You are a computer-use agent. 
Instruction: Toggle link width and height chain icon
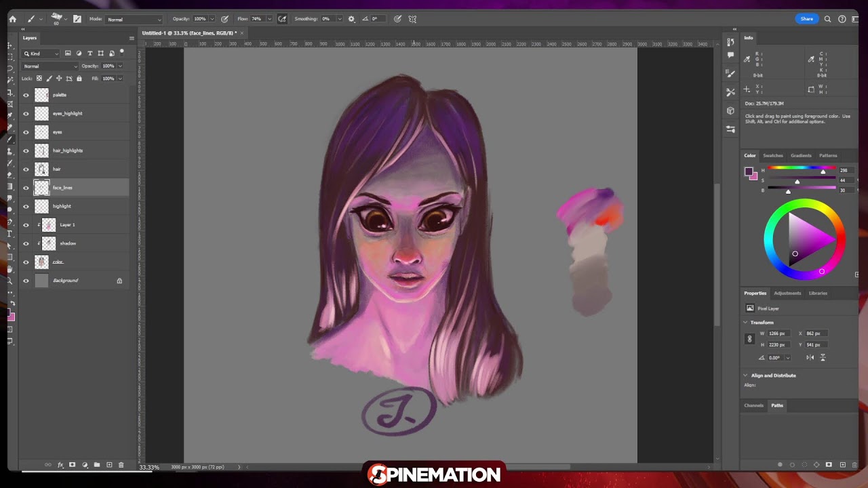(x=749, y=339)
